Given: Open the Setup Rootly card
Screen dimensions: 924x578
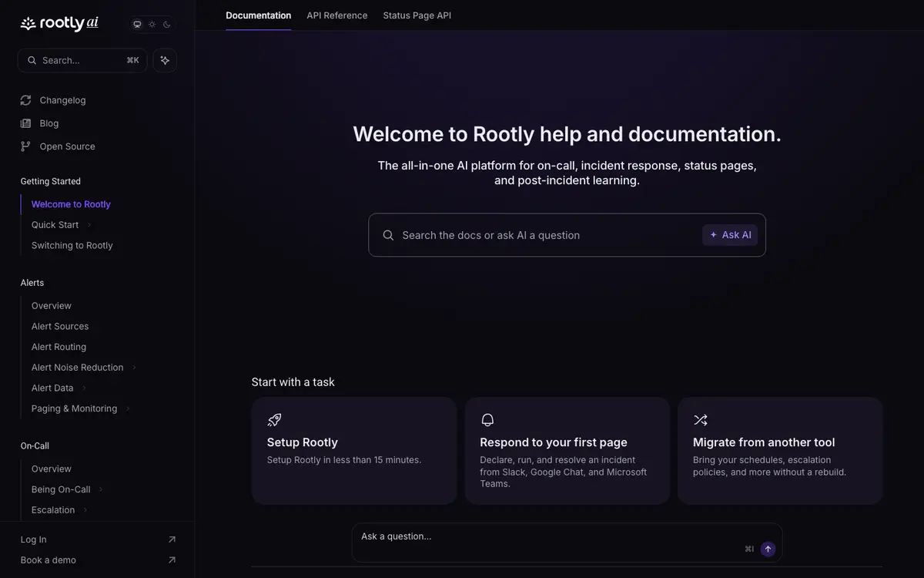Looking at the screenshot, I should [354, 451].
